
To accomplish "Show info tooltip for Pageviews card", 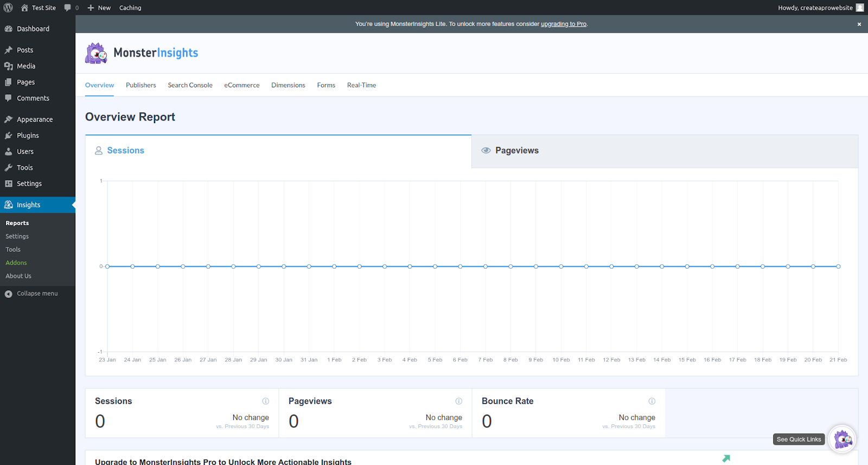I will coord(459,401).
